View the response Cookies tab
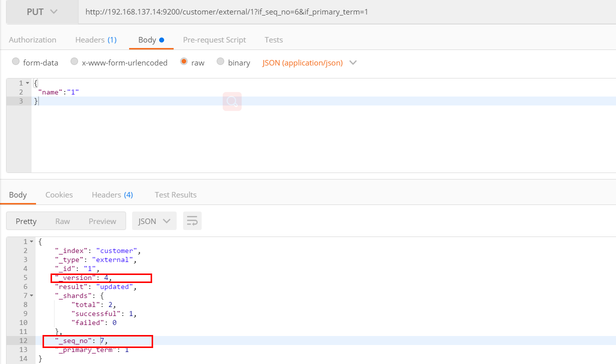 point(59,195)
